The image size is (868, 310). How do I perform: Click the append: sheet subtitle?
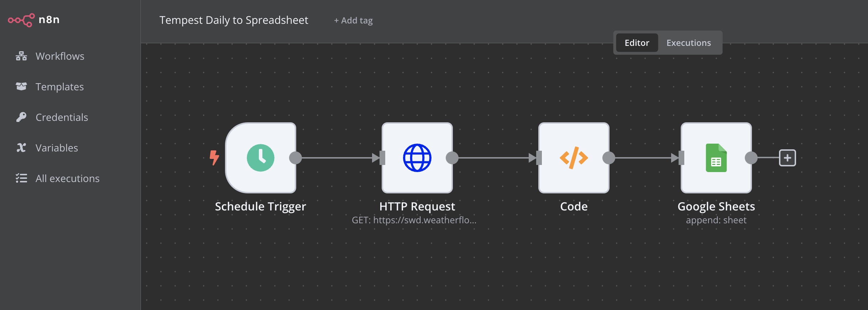[716, 220]
